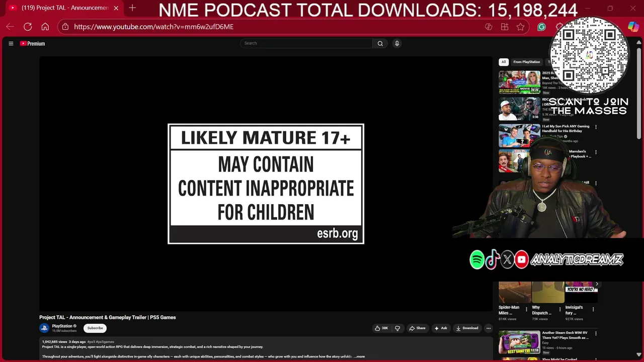Open options for Why Dispatch short
The width and height of the screenshot is (644, 362).
click(x=559, y=309)
